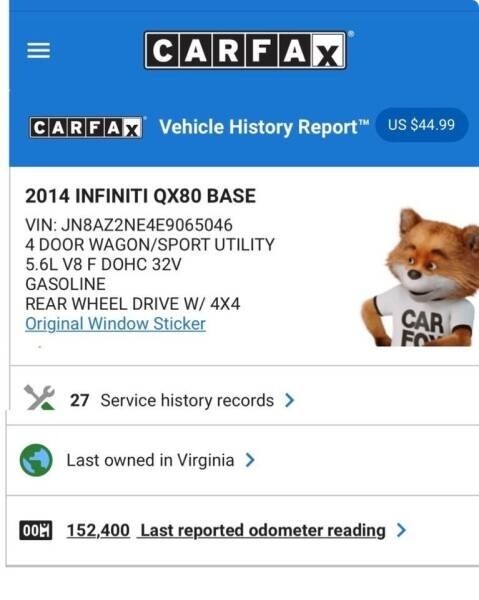The image size is (479, 600).
Task: Click the 2014 INFINITI QX80 BASE heading
Action: (x=140, y=196)
